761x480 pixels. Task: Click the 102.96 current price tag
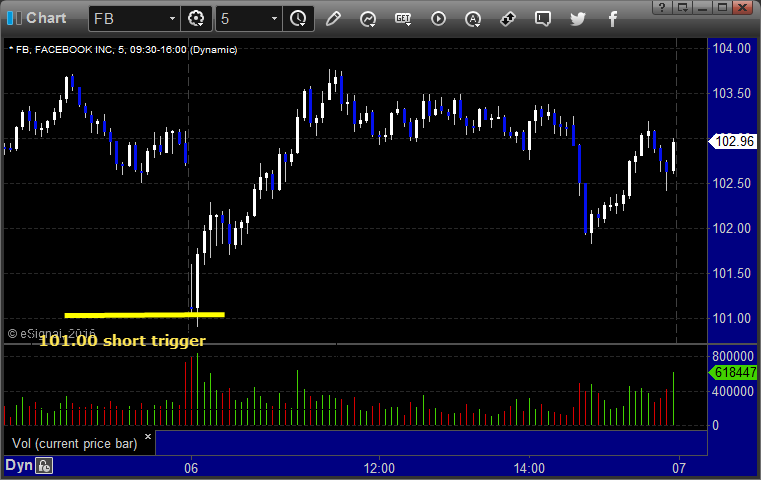pos(734,141)
